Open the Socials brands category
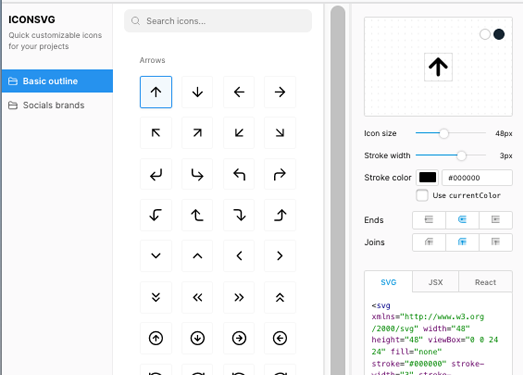This screenshot has height=375, width=523. click(x=57, y=105)
